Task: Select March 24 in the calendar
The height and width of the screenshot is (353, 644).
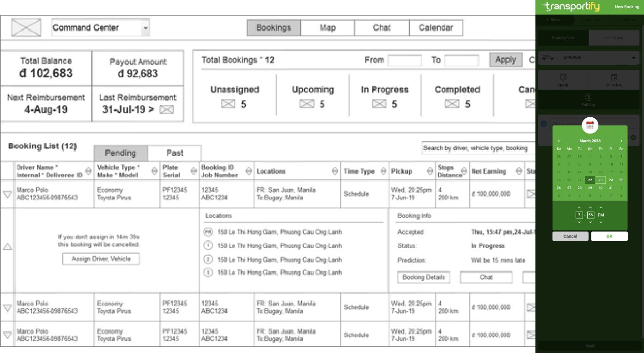Action: [x=611, y=180]
